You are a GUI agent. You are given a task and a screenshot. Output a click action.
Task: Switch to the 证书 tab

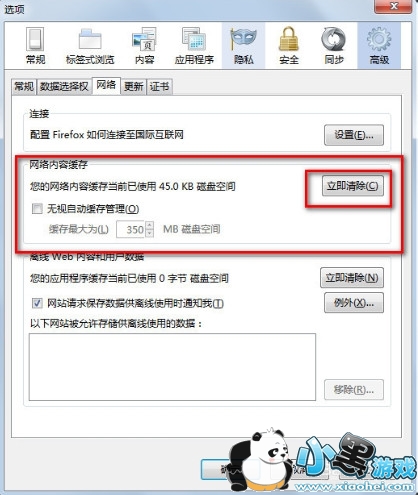coord(159,87)
